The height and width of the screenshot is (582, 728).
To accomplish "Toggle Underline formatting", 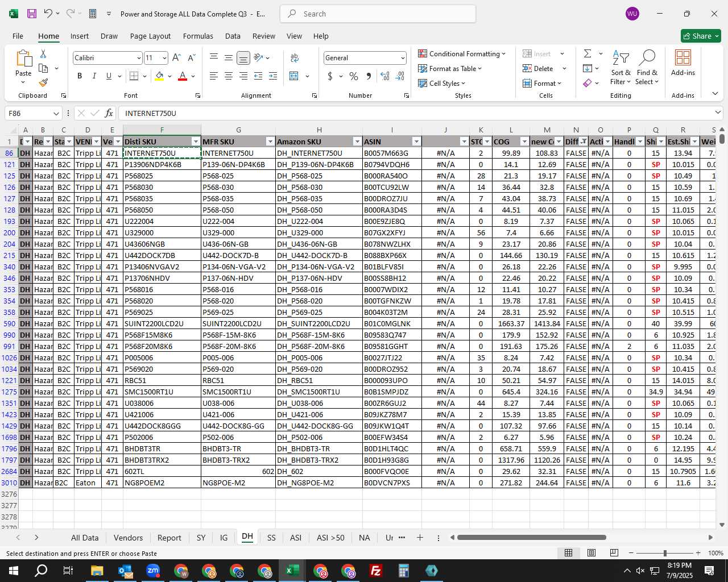I will (109, 76).
